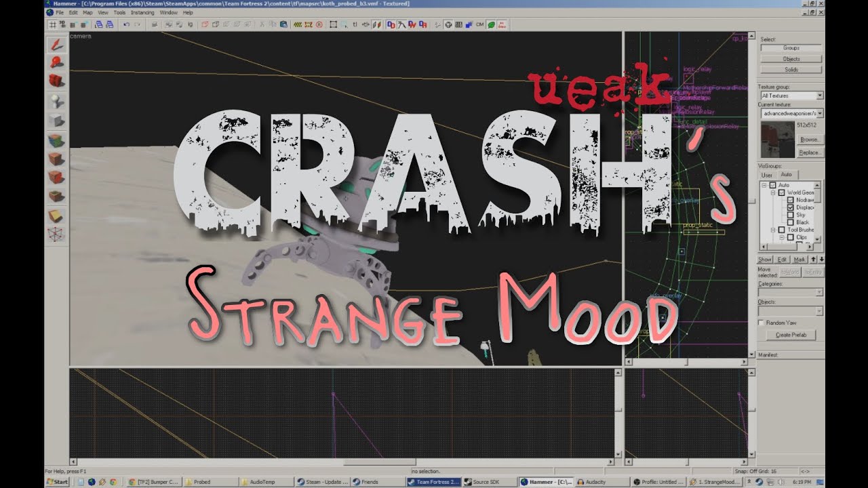Collapse the Auto tree node
Screen dimensions: 868x488
(765, 185)
